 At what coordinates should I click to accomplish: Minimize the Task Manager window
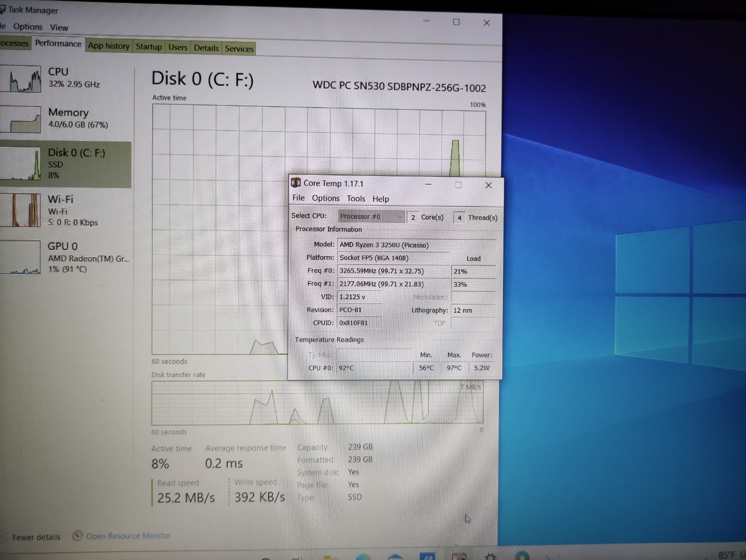[x=426, y=21]
